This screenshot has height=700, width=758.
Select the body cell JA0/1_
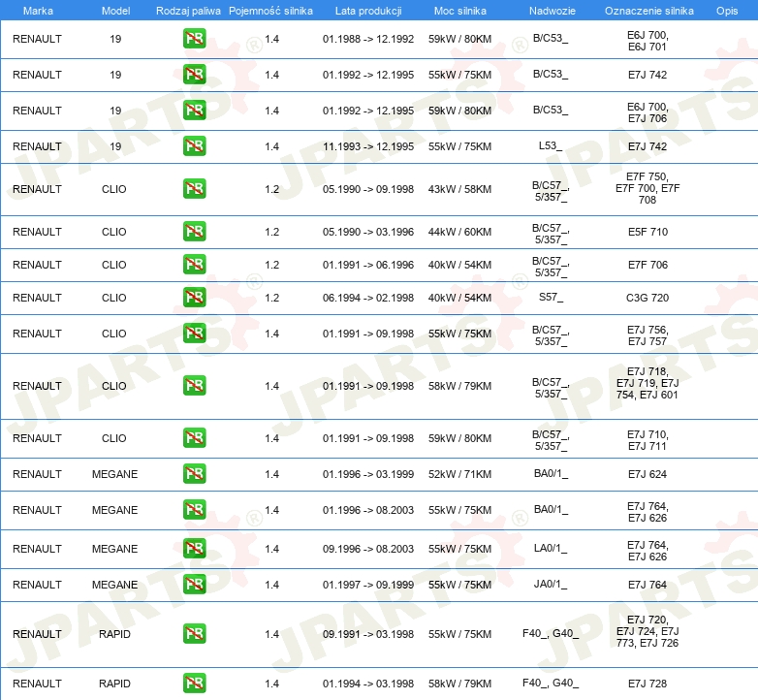(551, 584)
